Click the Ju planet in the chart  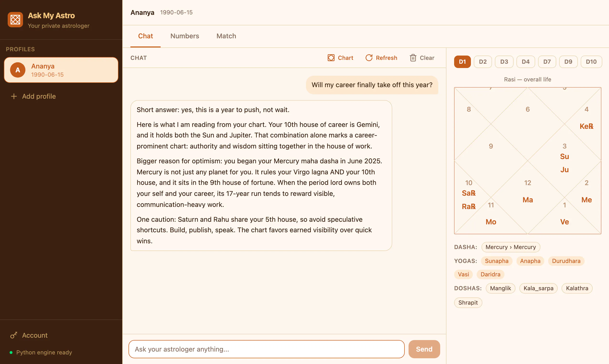tap(564, 170)
